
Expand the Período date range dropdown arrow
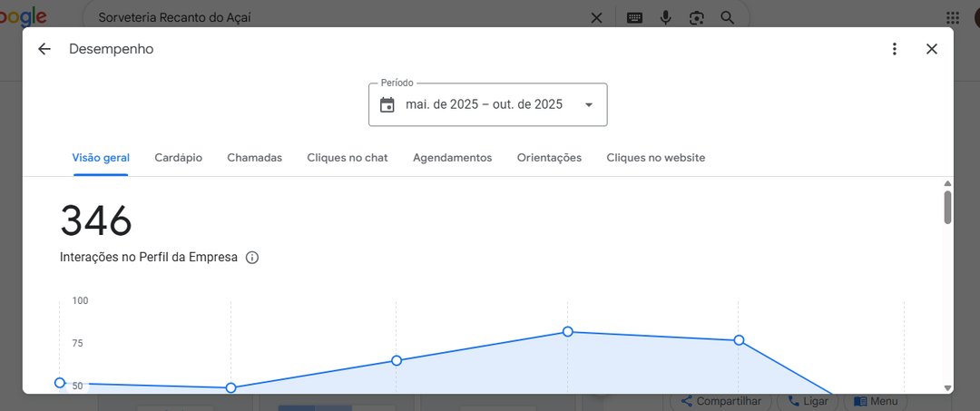coord(588,104)
